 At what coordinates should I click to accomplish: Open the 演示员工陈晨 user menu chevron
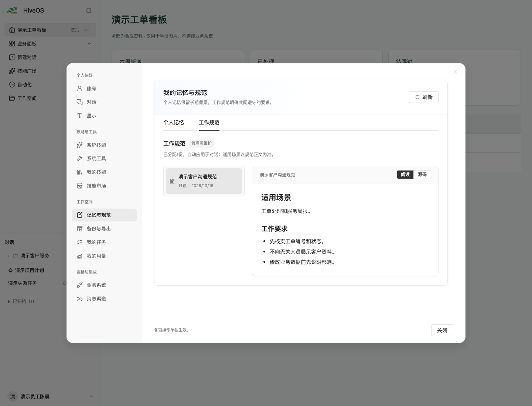click(x=91, y=396)
